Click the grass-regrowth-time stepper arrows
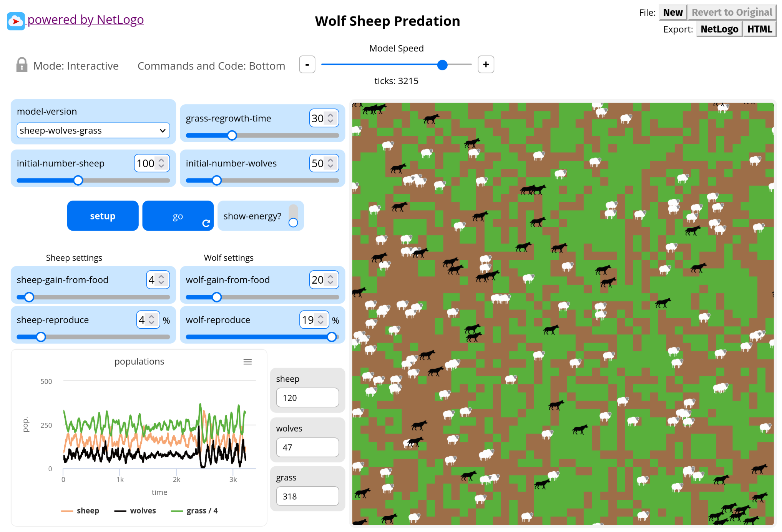The height and width of the screenshot is (532, 782). (x=330, y=118)
